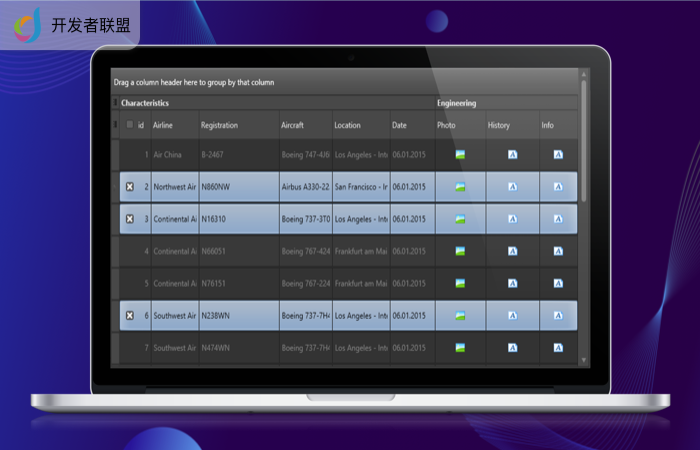Screen dimensions: 700x450
Task: Sort by the Registration column header
Action: (219, 126)
